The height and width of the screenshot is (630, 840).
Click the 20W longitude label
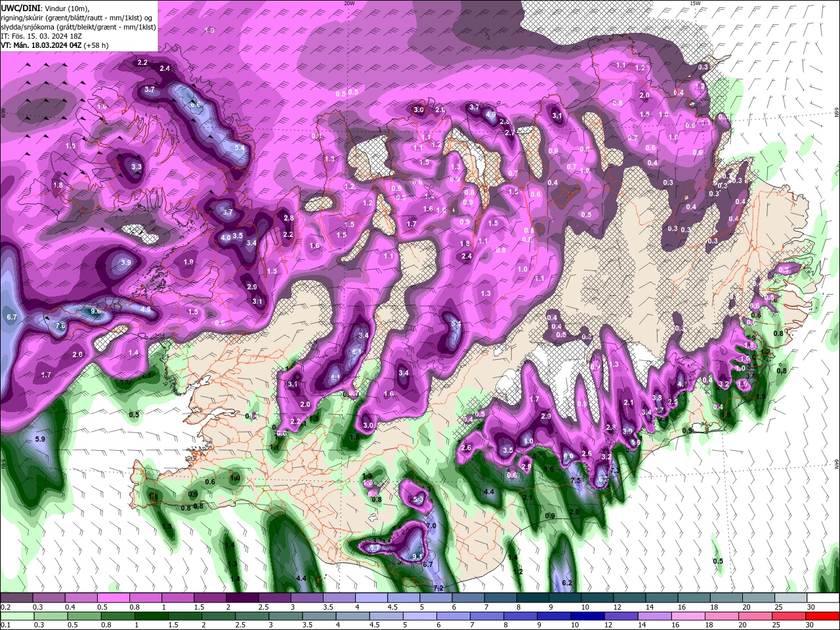tap(349, 3)
